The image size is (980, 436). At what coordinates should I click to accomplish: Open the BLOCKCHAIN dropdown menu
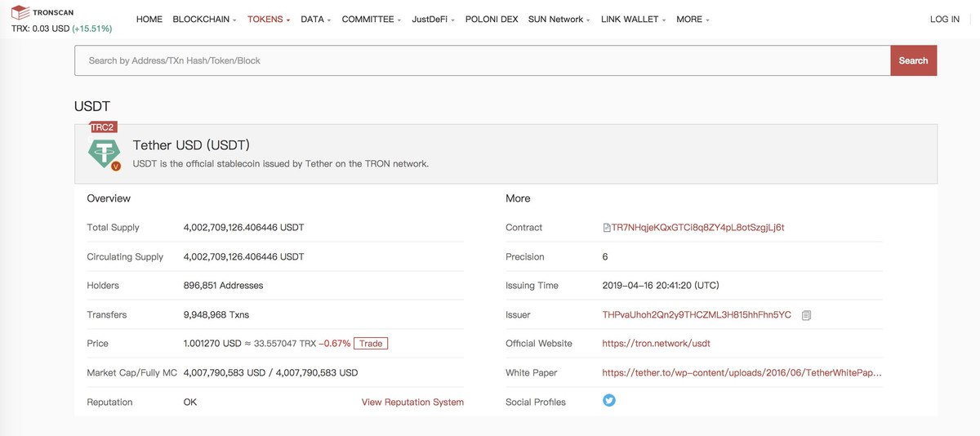204,19
